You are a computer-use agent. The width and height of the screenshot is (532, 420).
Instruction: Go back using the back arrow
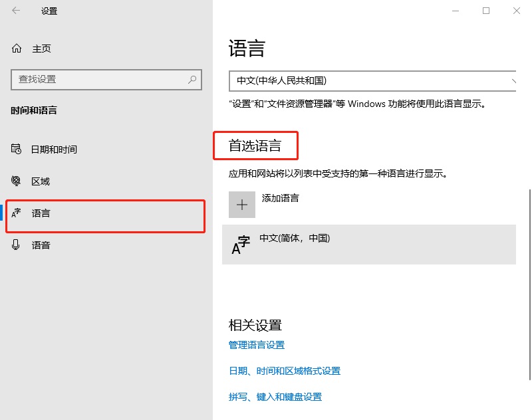[16, 11]
